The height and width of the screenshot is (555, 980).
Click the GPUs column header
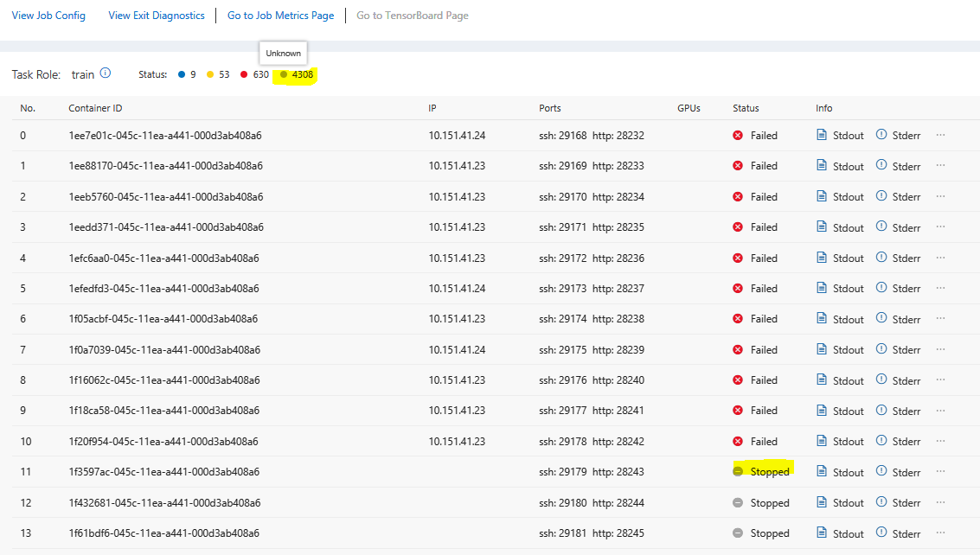coord(689,108)
